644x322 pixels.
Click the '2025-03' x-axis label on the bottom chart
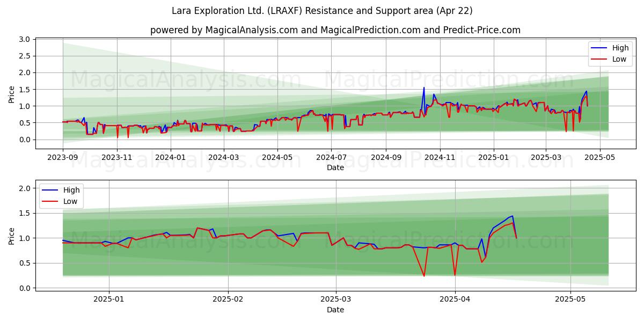click(x=336, y=301)
